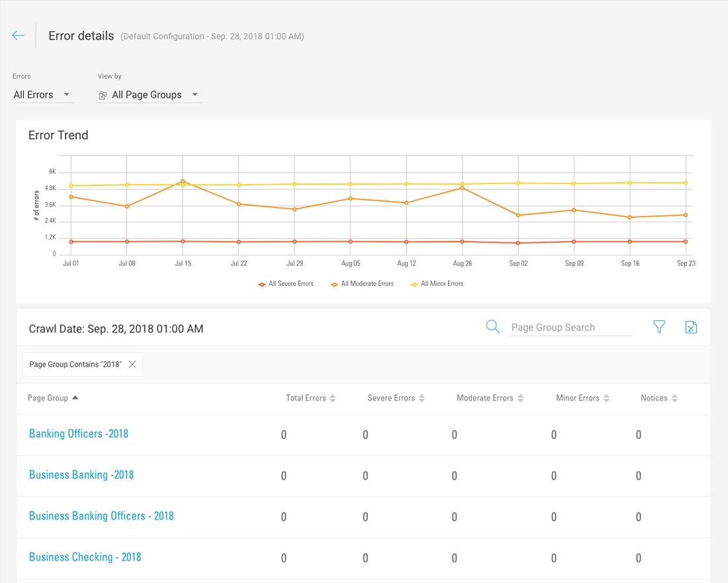Click Jul 15 moderate errors data point
This screenshot has width=728, height=583.
tap(183, 181)
